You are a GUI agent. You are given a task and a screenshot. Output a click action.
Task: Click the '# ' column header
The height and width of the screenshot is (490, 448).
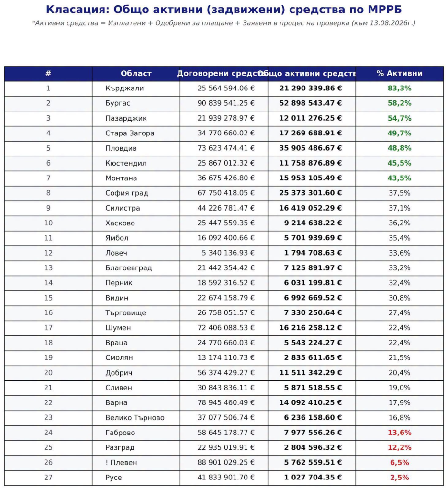[x=48, y=73]
